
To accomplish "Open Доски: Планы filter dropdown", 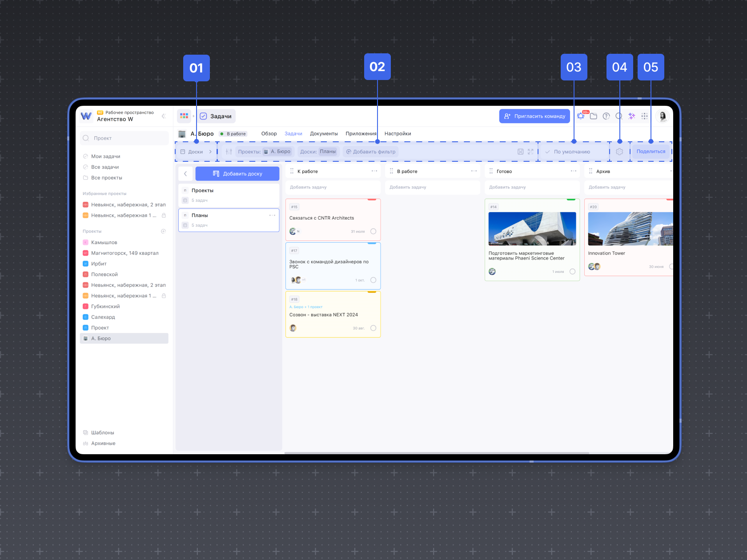I will tap(318, 152).
